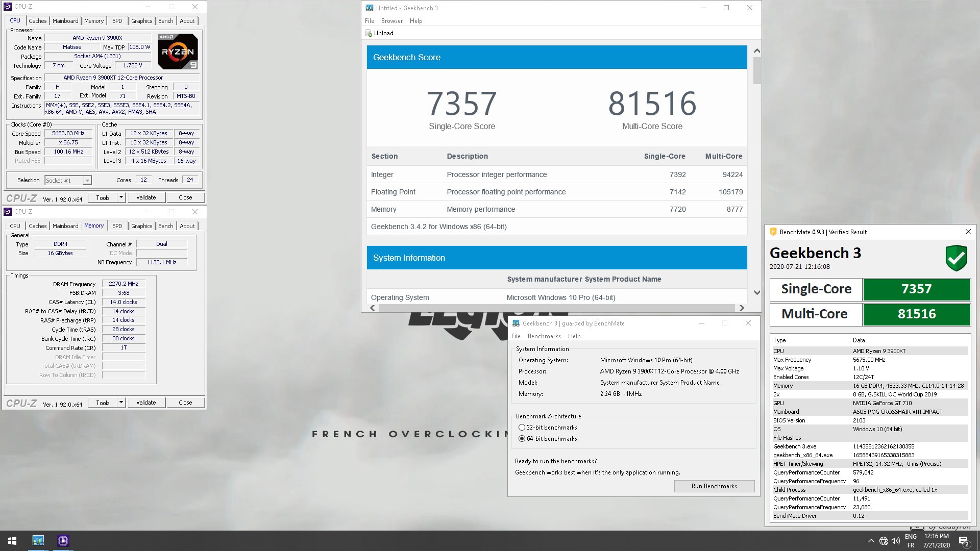Click the Geekbench vertical scrollbar thumb
The image size is (980, 551).
point(757,70)
